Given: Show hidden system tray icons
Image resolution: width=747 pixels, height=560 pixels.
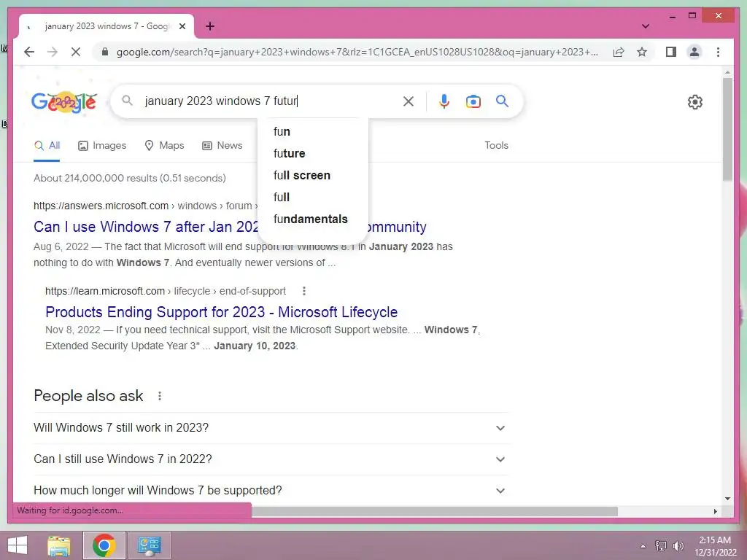Looking at the screenshot, I should pos(643,546).
